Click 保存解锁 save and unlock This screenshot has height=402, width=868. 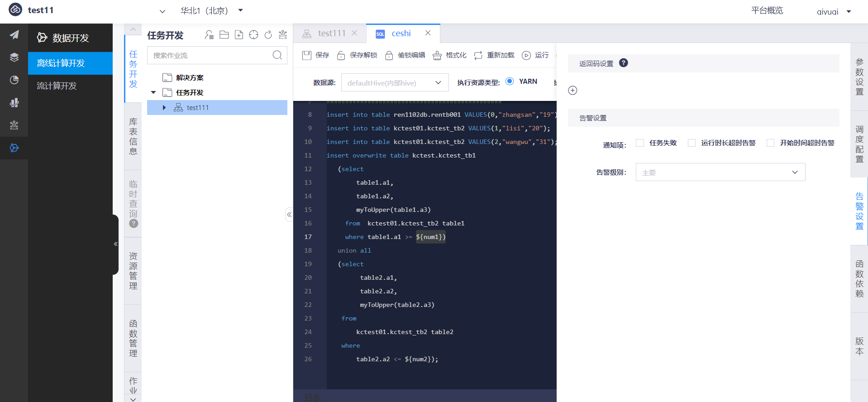358,55
